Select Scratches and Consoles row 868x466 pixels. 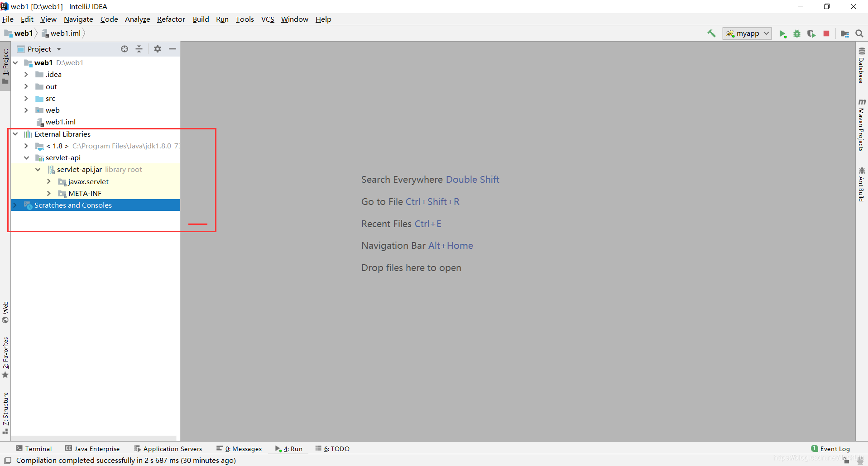[96, 205]
